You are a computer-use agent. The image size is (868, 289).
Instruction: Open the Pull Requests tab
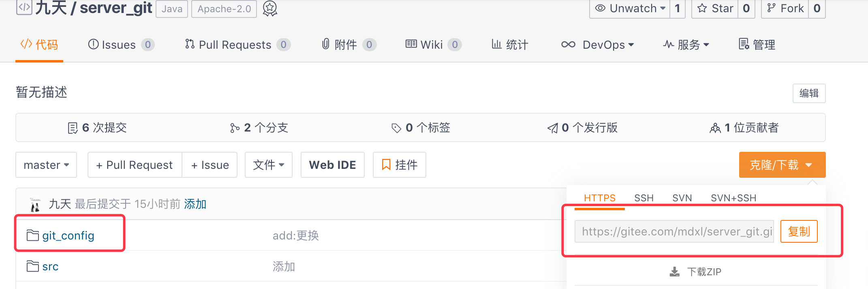235,45
